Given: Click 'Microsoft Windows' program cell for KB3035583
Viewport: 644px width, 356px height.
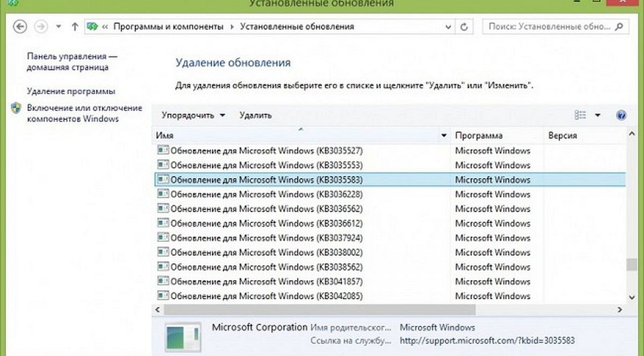Looking at the screenshot, I should point(492,179).
